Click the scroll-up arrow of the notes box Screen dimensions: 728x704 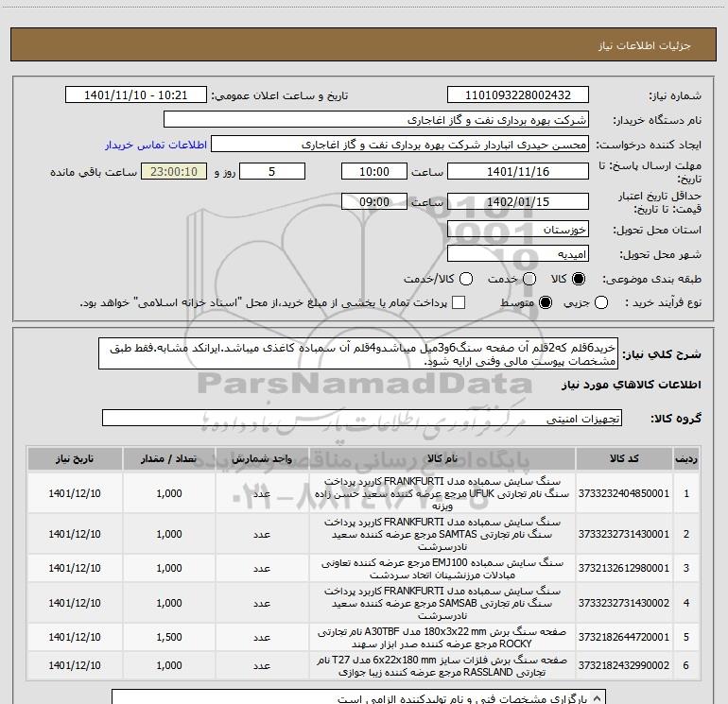(598, 698)
